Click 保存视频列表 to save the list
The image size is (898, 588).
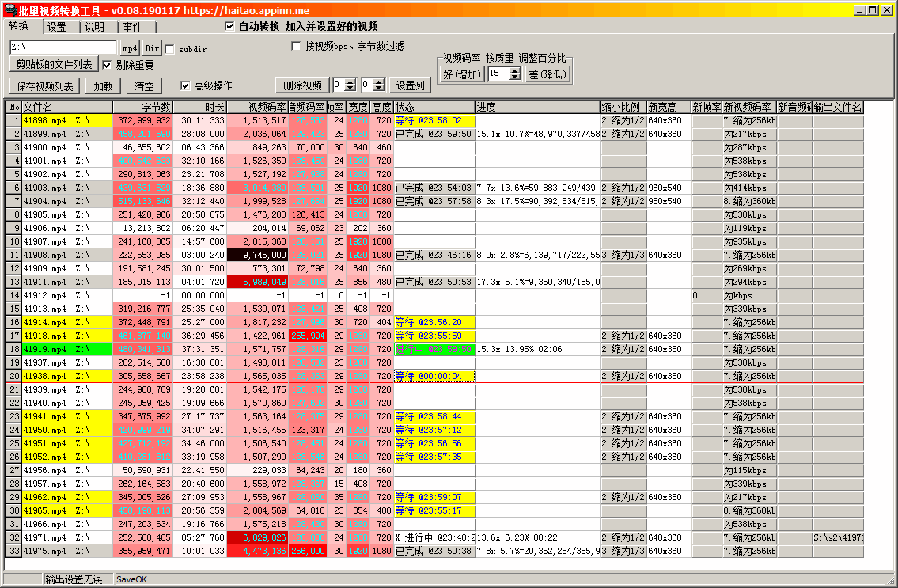[x=45, y=86]
